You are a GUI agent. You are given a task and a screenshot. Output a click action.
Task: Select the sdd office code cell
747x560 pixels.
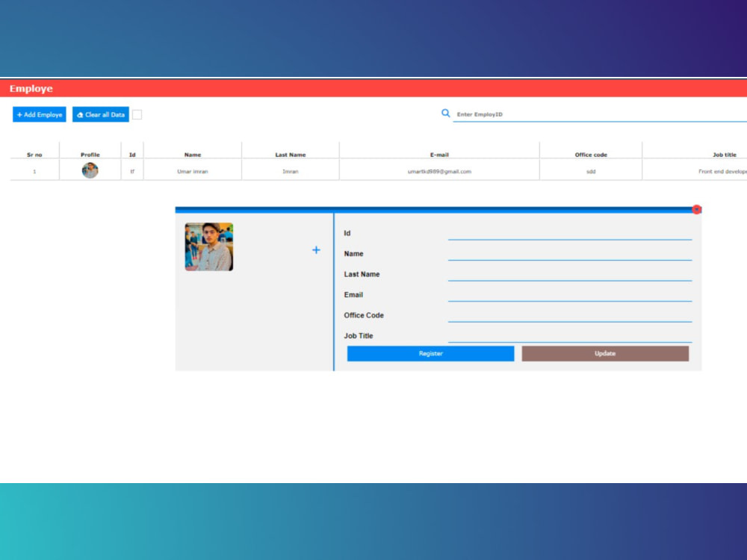coord(591,172)
